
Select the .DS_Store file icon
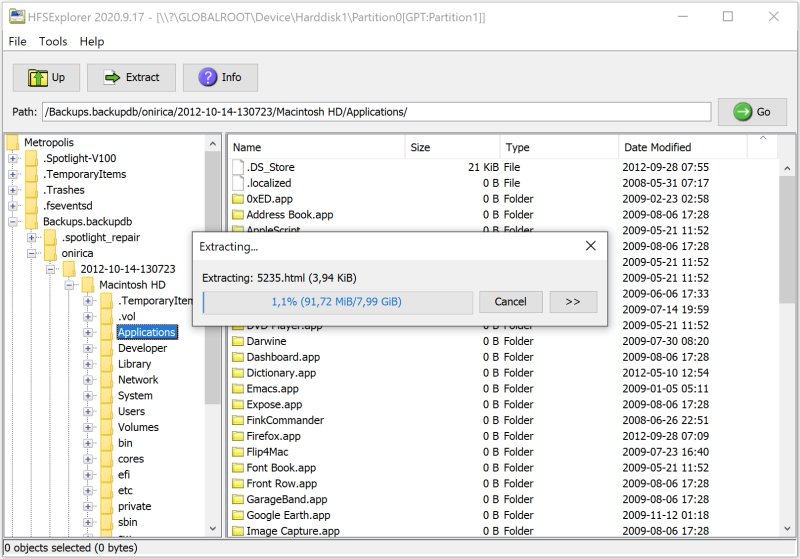coord(238,167)
